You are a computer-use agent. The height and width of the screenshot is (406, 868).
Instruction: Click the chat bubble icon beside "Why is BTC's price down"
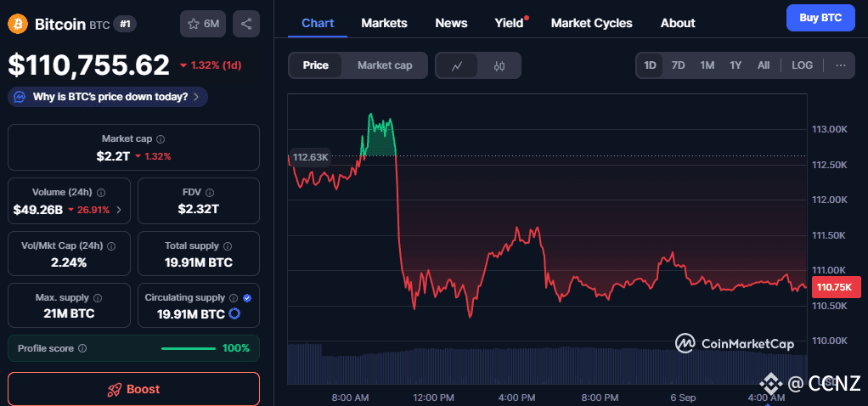click(x=20, y=97)
